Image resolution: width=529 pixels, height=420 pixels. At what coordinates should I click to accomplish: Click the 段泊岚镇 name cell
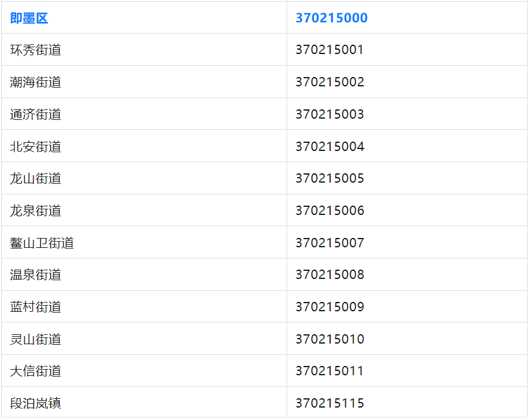point(36,404)
